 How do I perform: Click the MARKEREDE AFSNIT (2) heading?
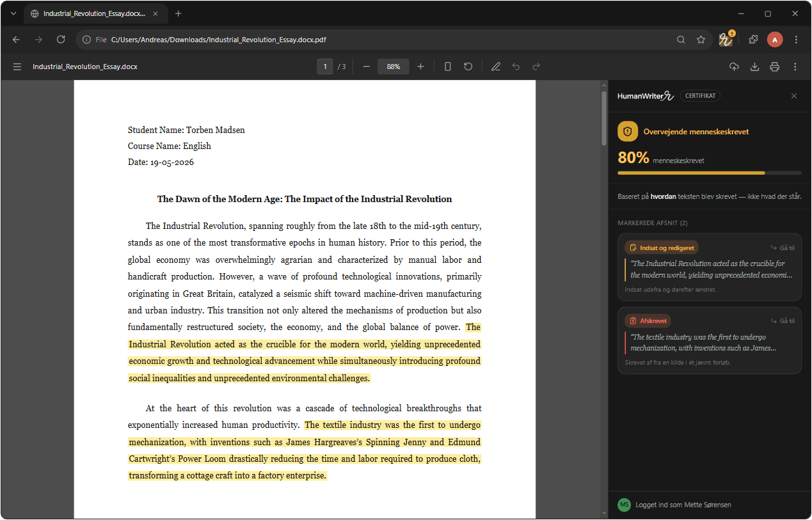tap(653, 223)
